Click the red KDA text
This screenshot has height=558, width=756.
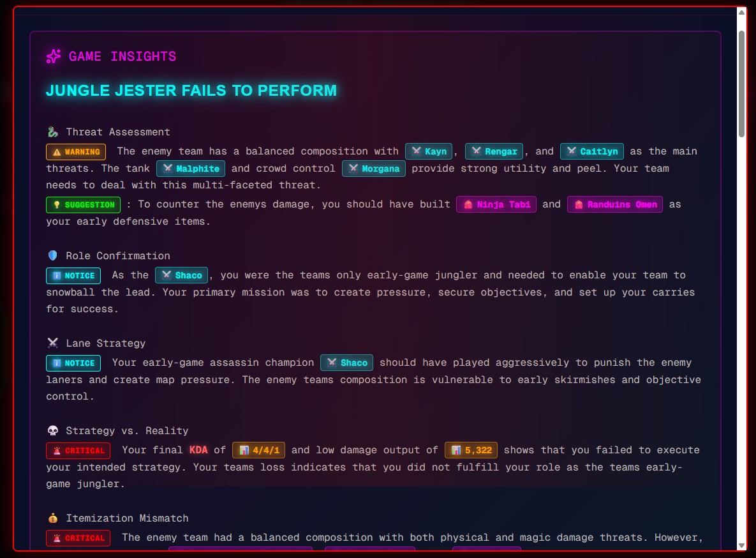pos(198,450)
